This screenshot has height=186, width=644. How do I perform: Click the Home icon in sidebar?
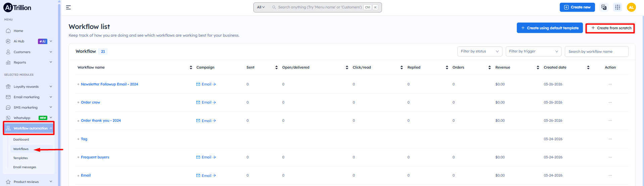[8, 31]
